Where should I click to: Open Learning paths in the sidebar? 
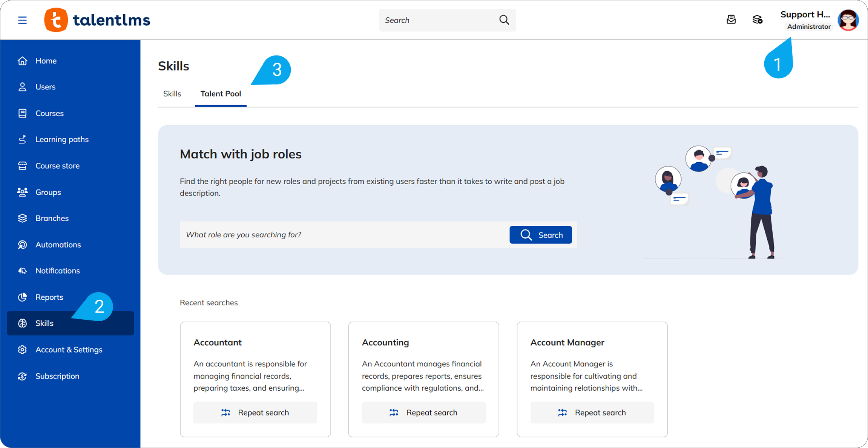tap(62, 139)
